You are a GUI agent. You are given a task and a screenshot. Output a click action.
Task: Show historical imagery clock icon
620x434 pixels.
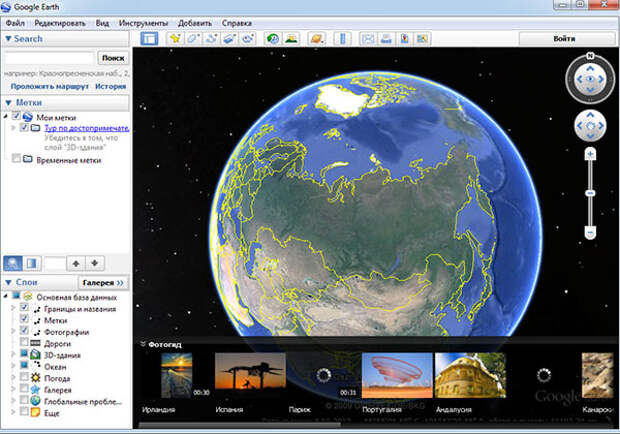coord(273,38)
